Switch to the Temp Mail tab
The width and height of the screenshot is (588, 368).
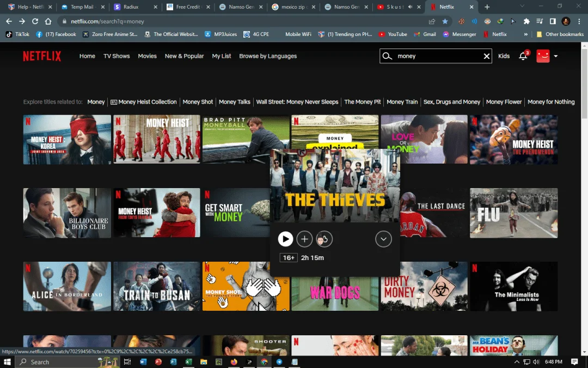(83, 7)
